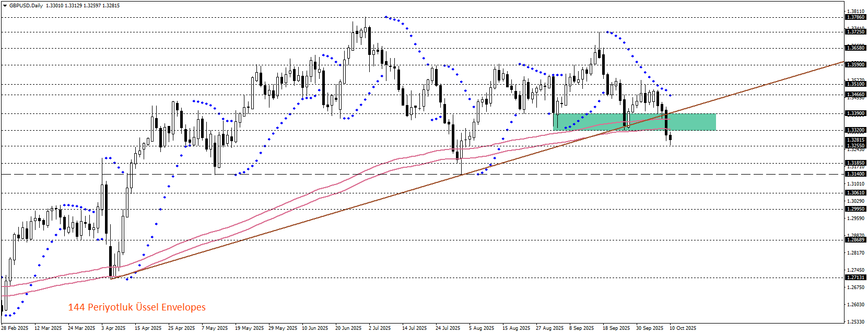Click the 1.35900 price level tag

pyautogui.click(x=855, y=65)
